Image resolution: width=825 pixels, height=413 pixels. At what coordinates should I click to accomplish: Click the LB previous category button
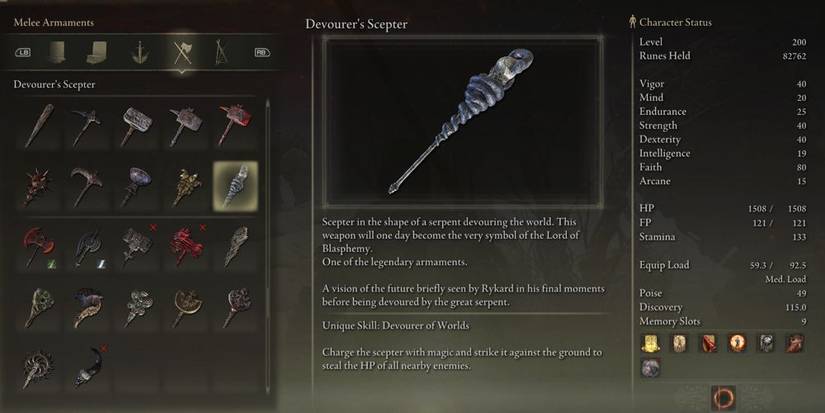click(x=23, y=53)
